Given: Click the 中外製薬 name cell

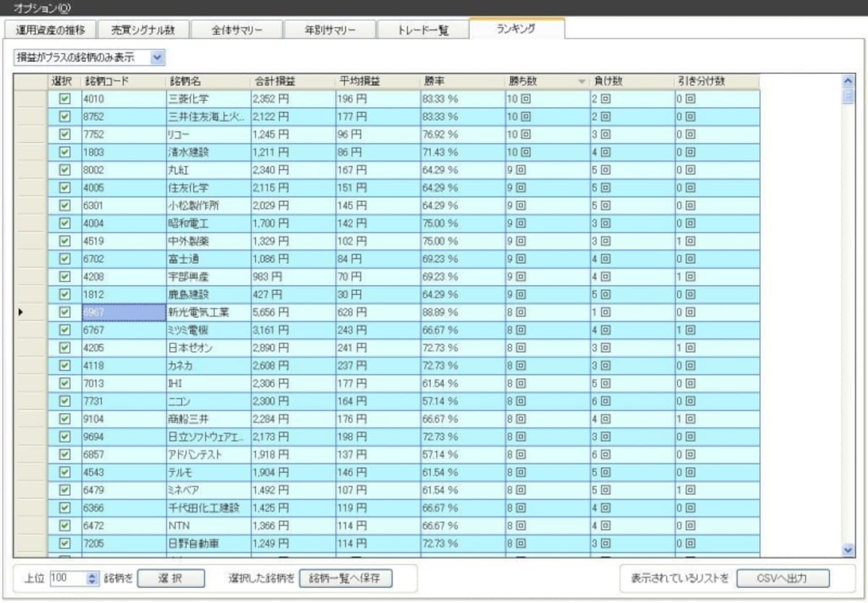Looking at the screenshot, I should tap(208, 241).
